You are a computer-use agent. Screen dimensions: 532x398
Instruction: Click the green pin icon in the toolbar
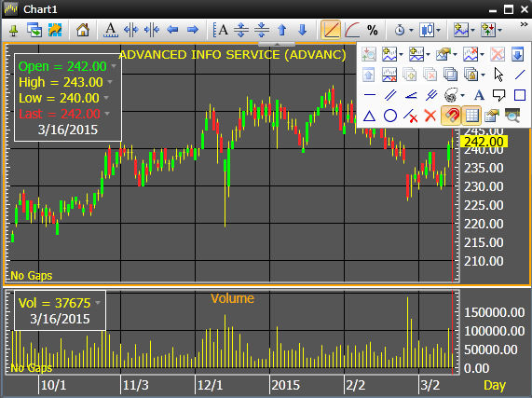pos(14,31)
